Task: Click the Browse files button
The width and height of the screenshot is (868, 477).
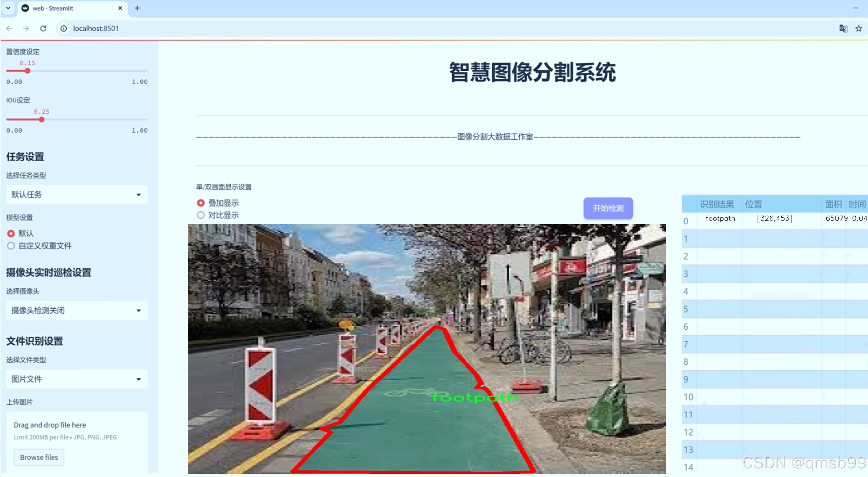Action: coord(39,457)
